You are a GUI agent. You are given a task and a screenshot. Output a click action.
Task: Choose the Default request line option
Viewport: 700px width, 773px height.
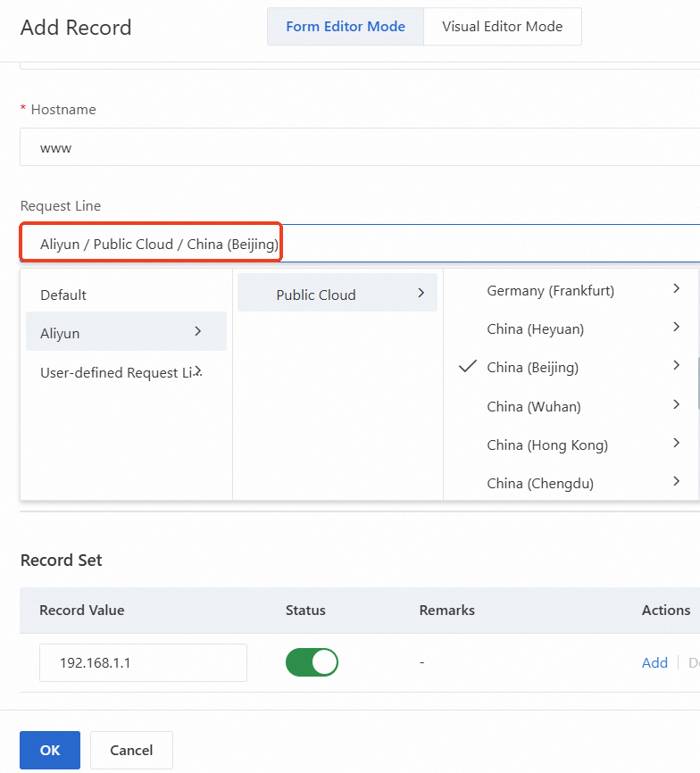[63, 295]
